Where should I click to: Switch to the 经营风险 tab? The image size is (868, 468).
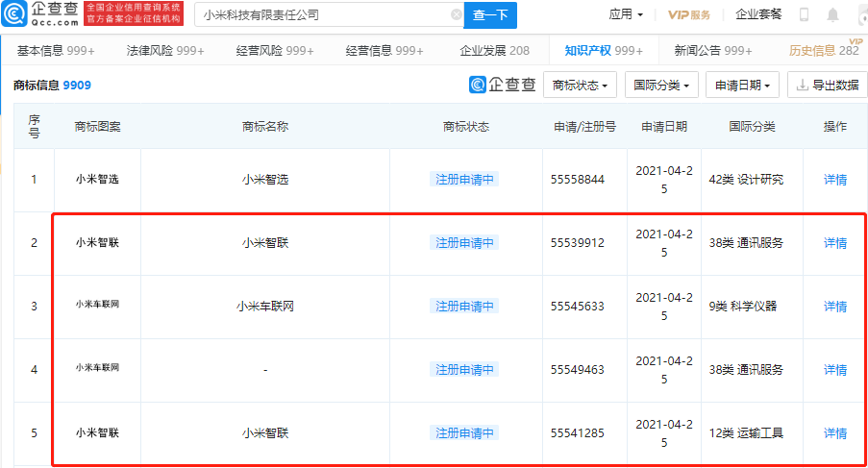[275, 51]
